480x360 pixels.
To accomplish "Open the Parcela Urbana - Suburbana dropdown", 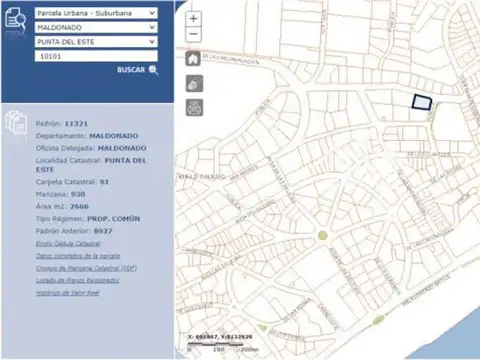I will click(96, 13).
